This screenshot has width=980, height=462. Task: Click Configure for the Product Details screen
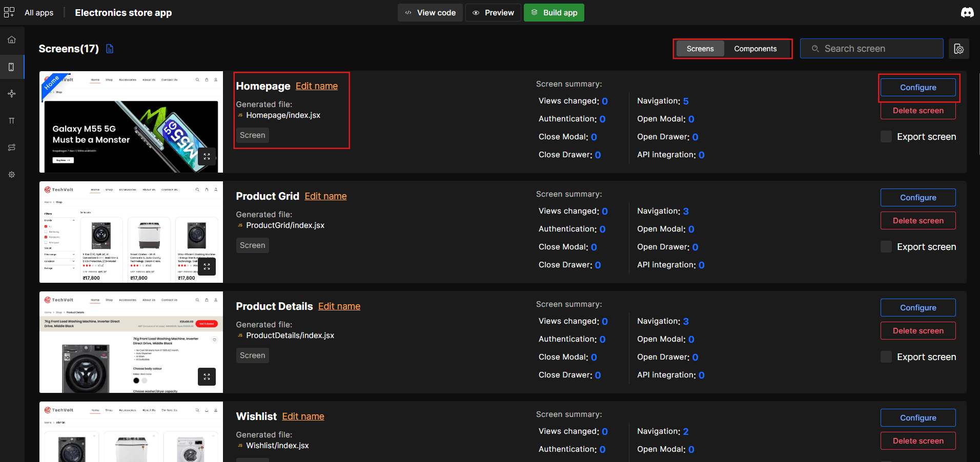918,308
